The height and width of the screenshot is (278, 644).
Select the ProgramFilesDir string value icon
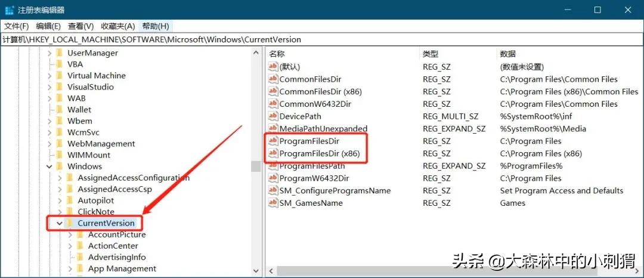click(x=273, y=141)
